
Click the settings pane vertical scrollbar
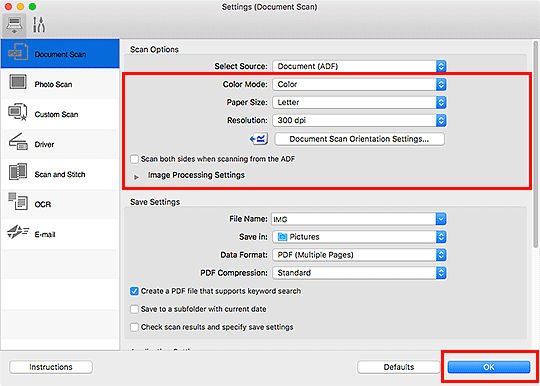535,144
